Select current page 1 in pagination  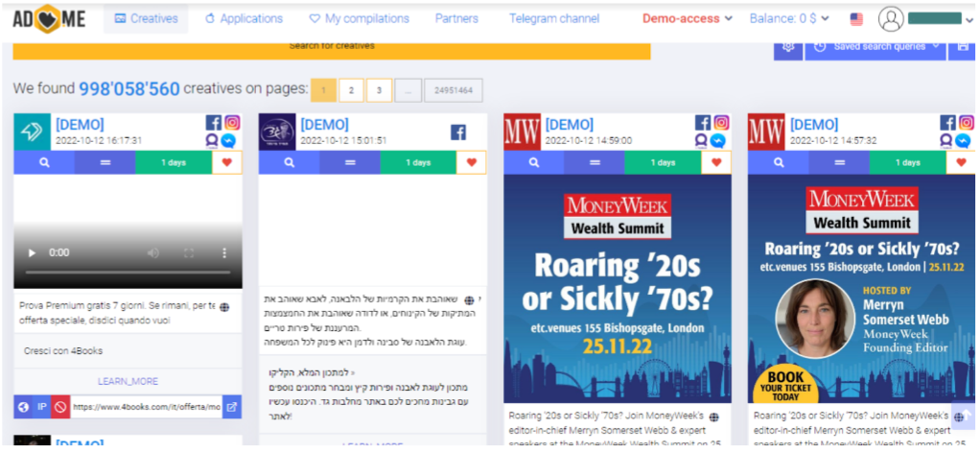coord(323,91)
